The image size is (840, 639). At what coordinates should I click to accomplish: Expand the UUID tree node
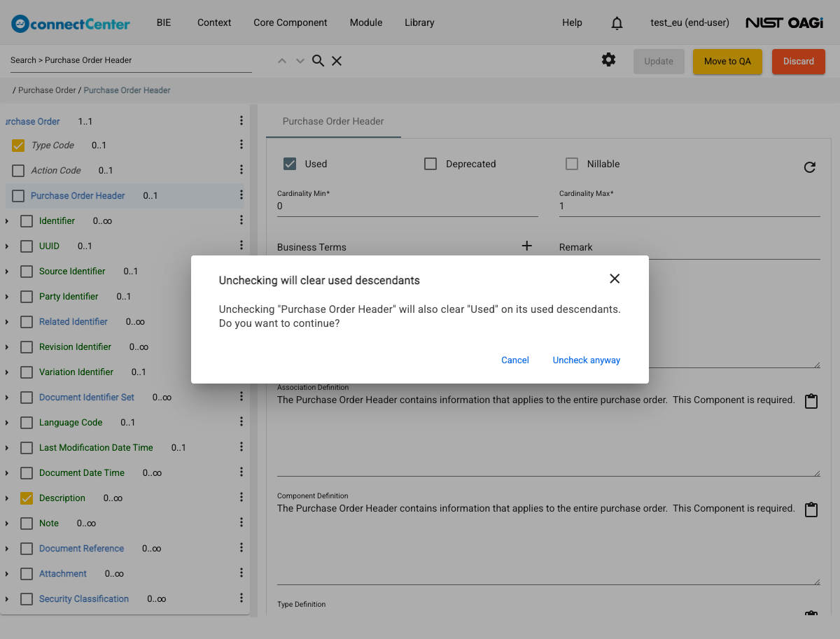click(x=7, y=246)
